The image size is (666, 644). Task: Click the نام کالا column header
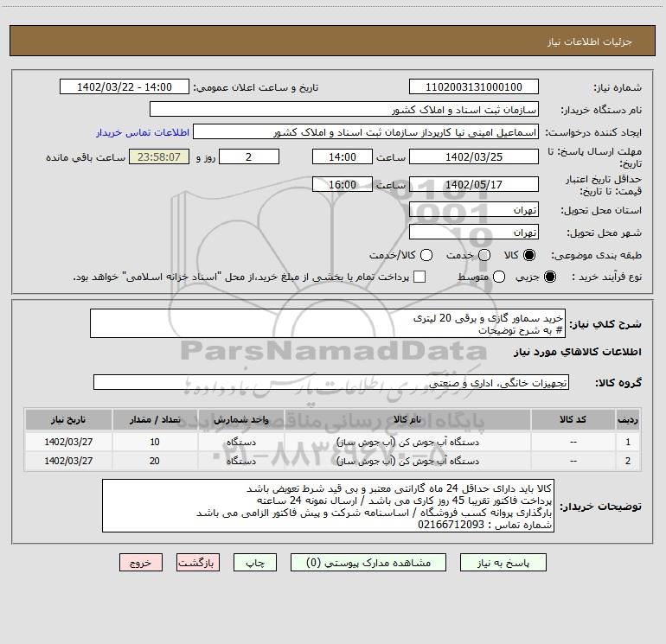click(x=407, y=419)
